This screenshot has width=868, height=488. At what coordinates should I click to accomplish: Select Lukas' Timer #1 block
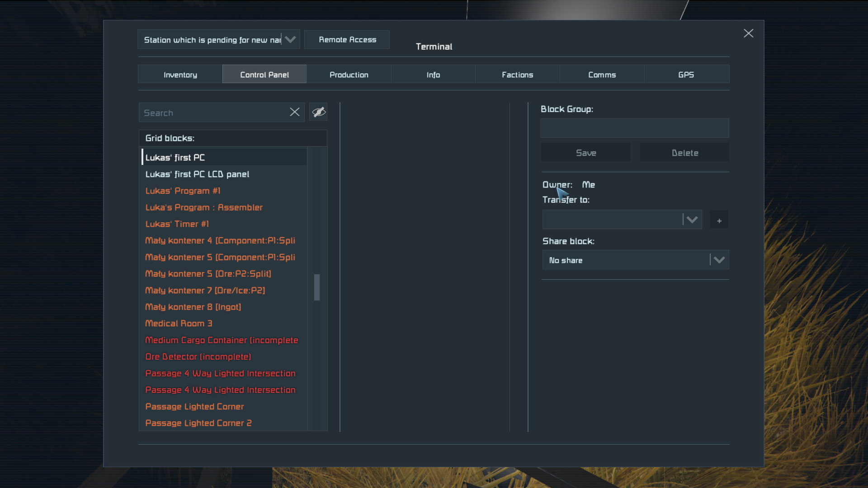[177, 224]
